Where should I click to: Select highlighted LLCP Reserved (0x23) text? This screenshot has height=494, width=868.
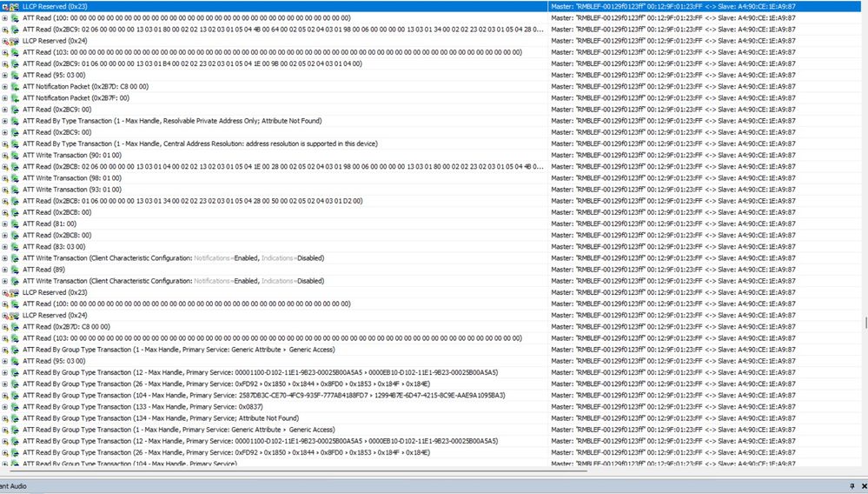point(55,7)
